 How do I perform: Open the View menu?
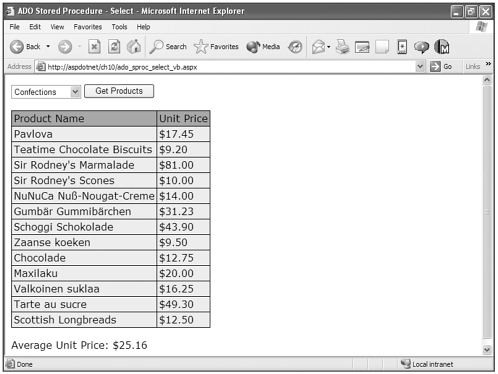(57, 27)
